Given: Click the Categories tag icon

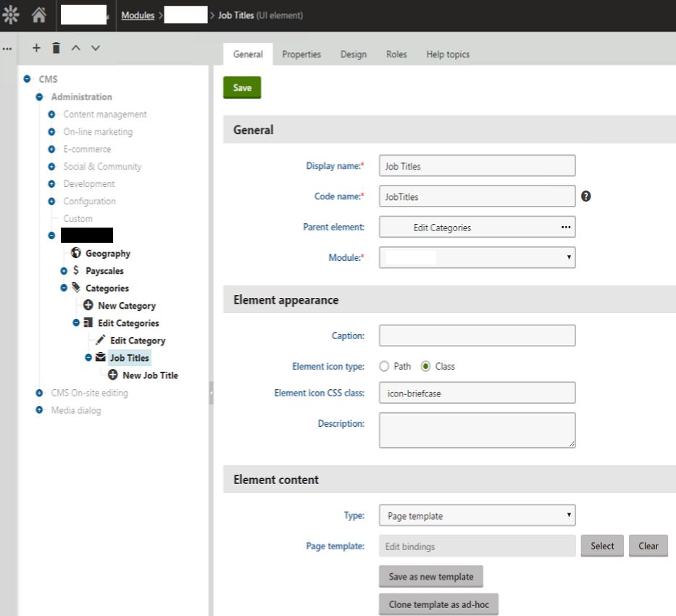Looking at the screenshot, I should (x=76, y=288).
